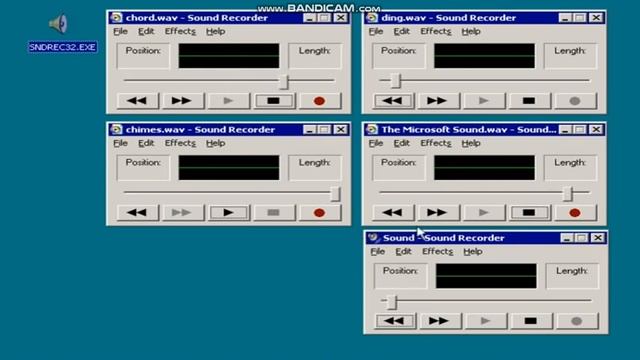Viewport: 640px width, 360px height.
Task: Minimize the chimes.wav window
Action: [309, 130]
